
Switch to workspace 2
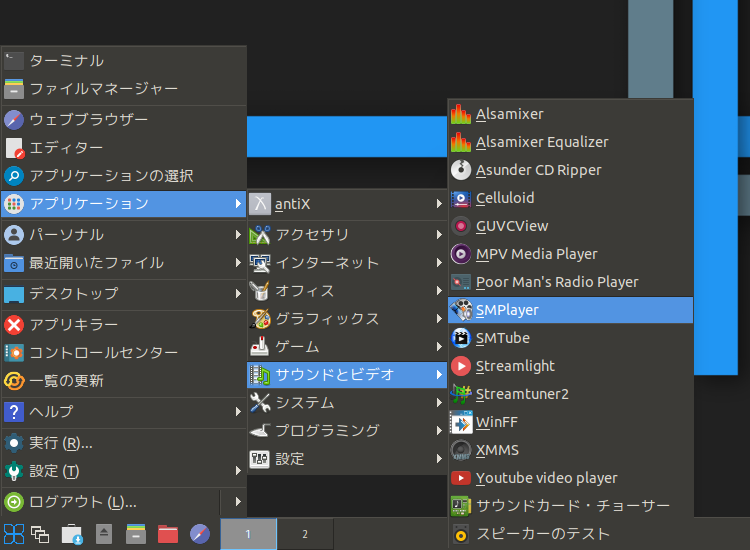pyautogui.click(x=305, y=534)
